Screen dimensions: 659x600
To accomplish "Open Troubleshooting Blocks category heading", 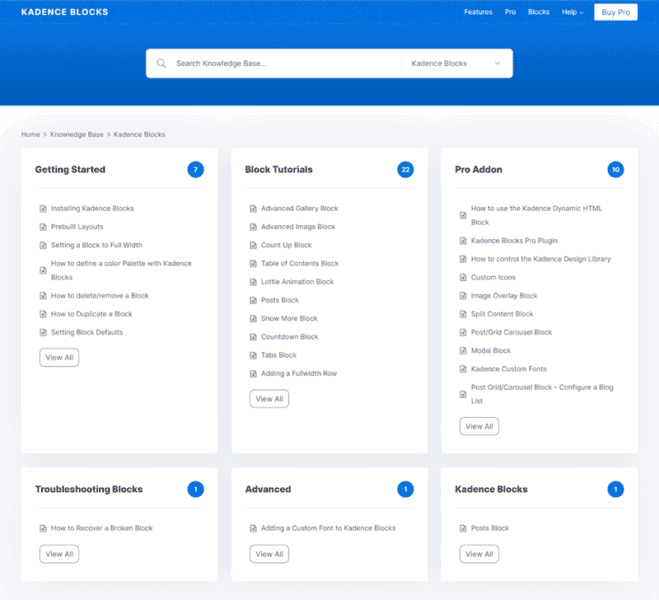I will (89, 489).
